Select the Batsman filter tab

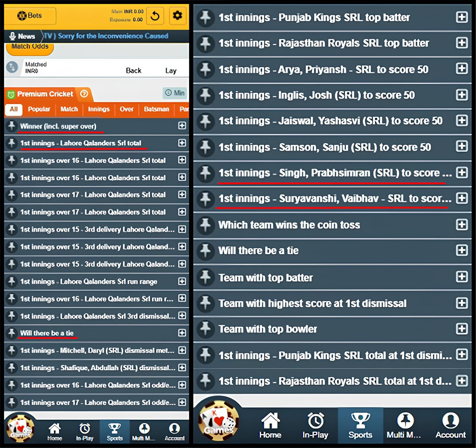tap(156, 109)
